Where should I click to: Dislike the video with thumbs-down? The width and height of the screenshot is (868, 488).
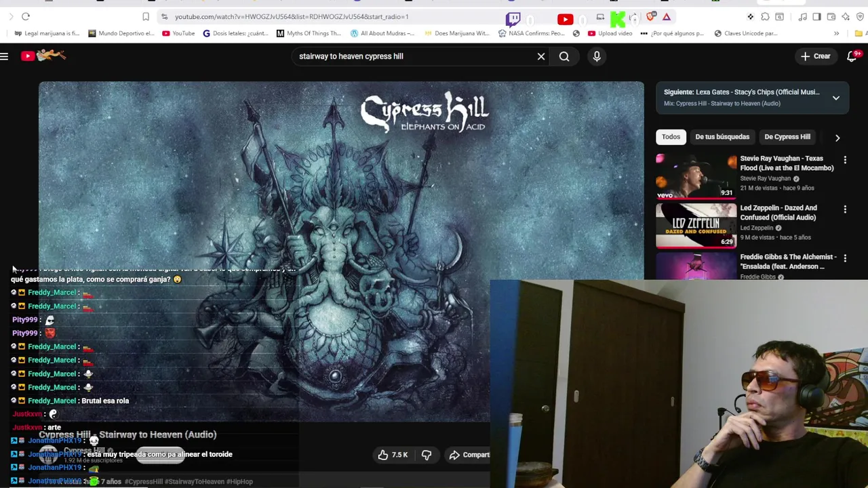pyautogui.click(x=427, y=455)
